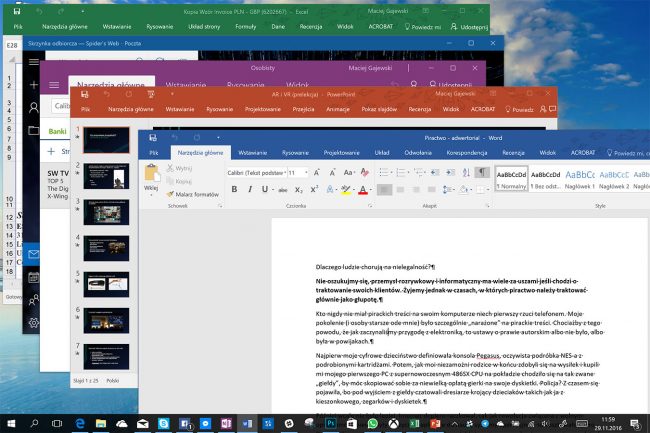Click increase indent icon in Word
650x433 pixels.
(x=451, y=172)
